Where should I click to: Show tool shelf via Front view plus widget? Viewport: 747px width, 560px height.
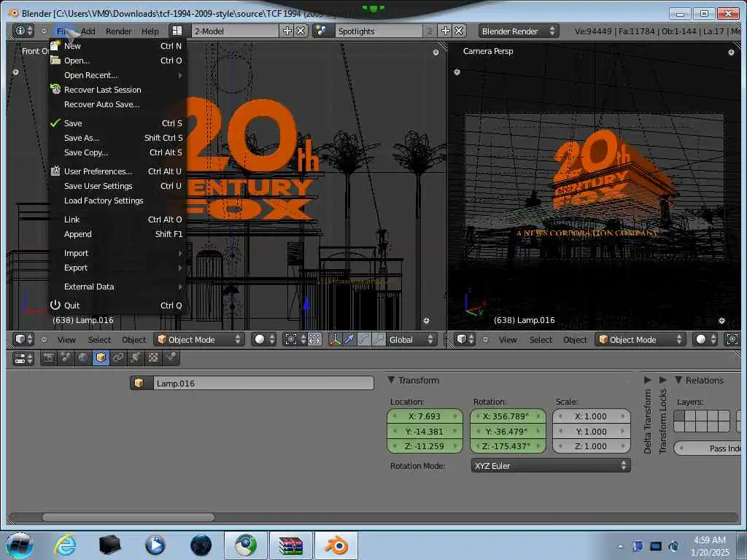[16, 72]
